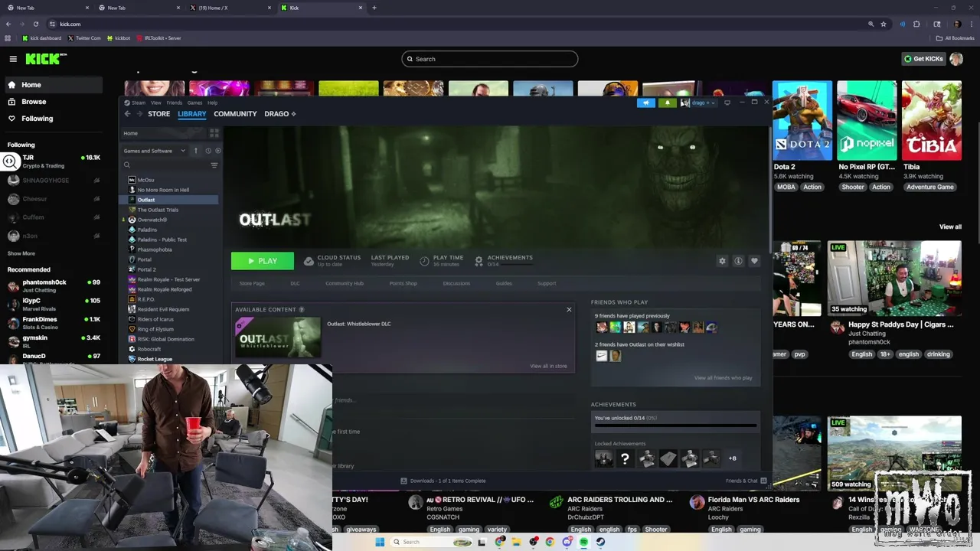
Task: Open View menu in Steam
Action: [156, 103]
